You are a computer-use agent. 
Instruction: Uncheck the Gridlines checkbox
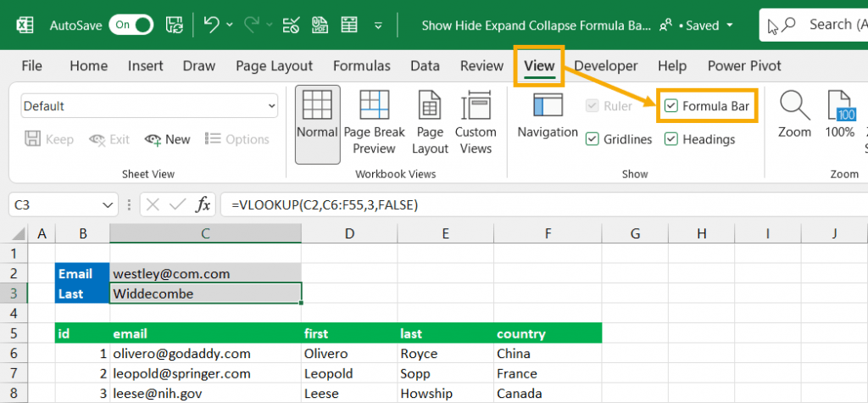pyautogui.click(x=593, y=139)
